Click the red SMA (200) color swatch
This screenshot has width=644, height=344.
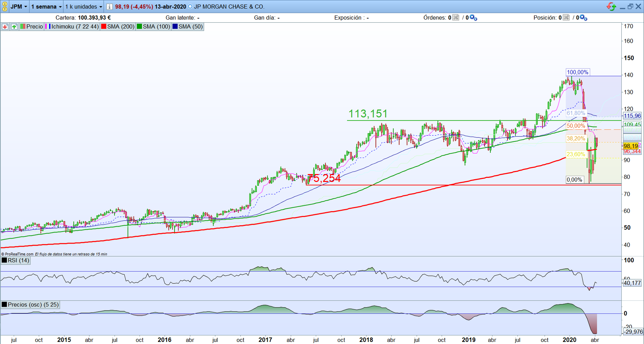[x=103, y=26]
